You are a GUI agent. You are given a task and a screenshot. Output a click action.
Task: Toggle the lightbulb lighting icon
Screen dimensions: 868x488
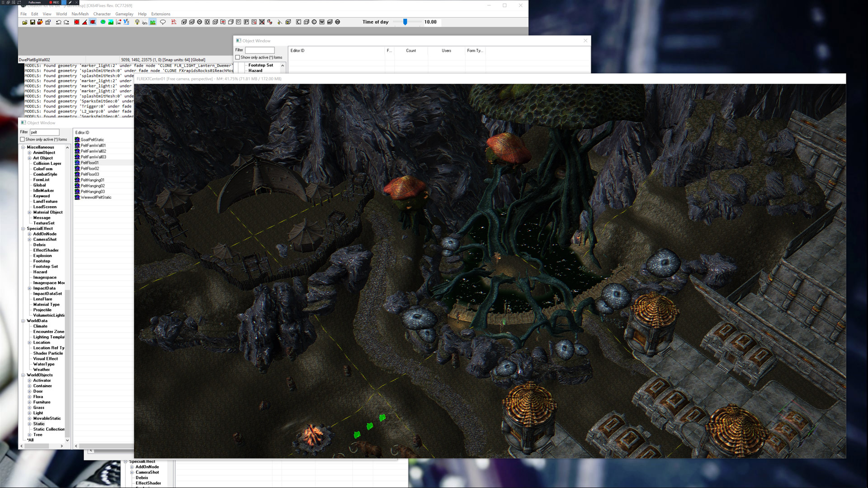pyautogui.click(x=137, y=22)
